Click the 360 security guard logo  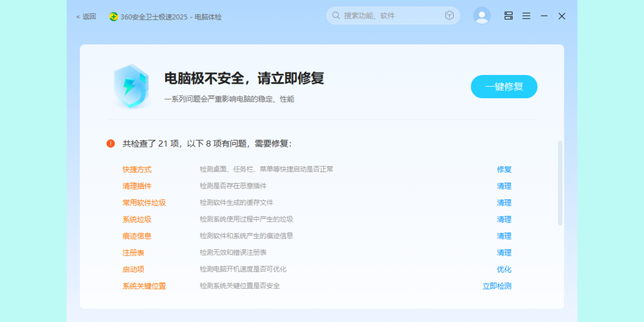pyautogui.click(x=114, y=17)
